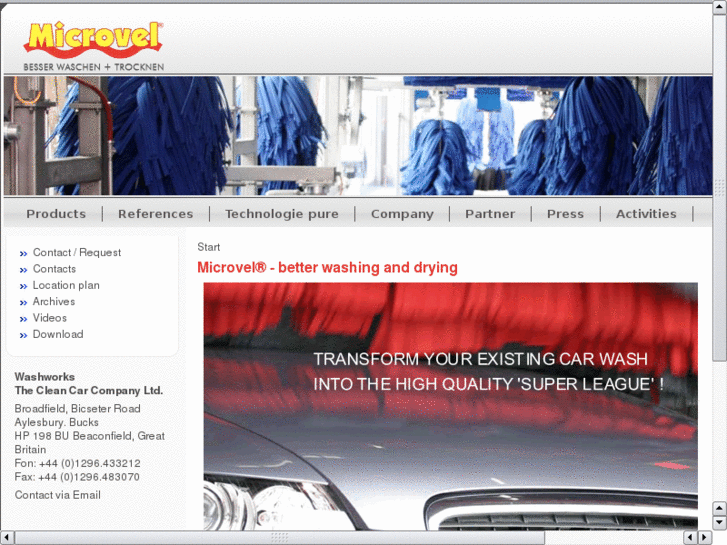The height and width of the screenshot is (545, 727).
Task: Open Contact / Request link
Action: 77,252
